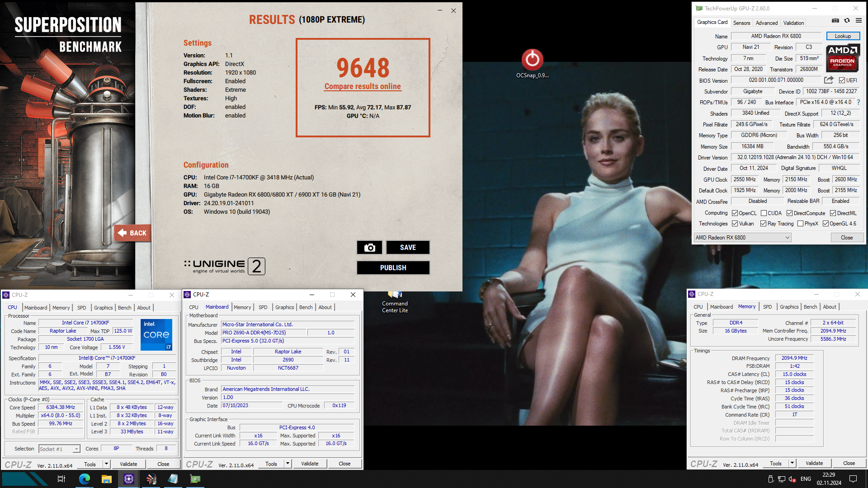Click the SAVE button in Superposition
The width and height of the screenshot is (868, 488).
click(x=408, y=248)
